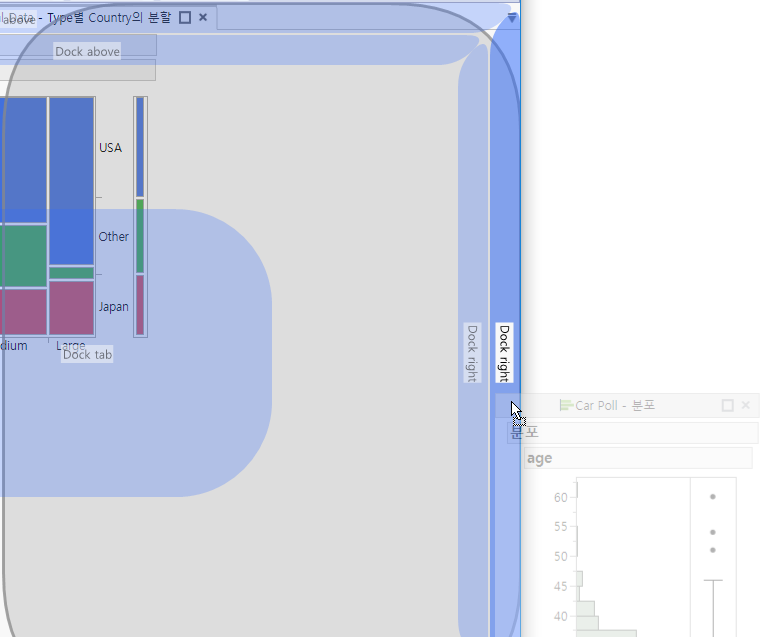Viewport: 763px width, 637px height.
Task: Click the green Other segment of narrow bar
Action: (140, 236)
